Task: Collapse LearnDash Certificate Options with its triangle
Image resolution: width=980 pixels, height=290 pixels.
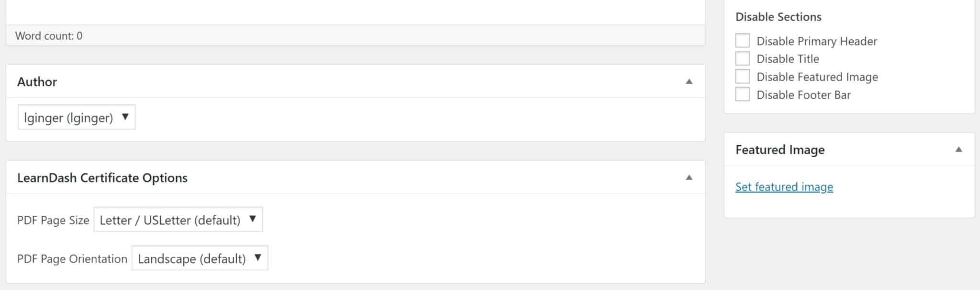Action: [x=689, y=178]
